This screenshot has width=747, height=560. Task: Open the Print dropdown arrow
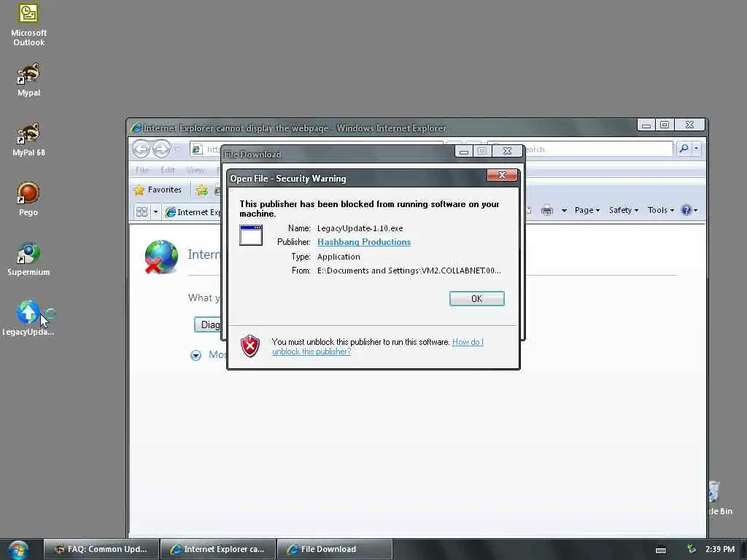point(564,211)
